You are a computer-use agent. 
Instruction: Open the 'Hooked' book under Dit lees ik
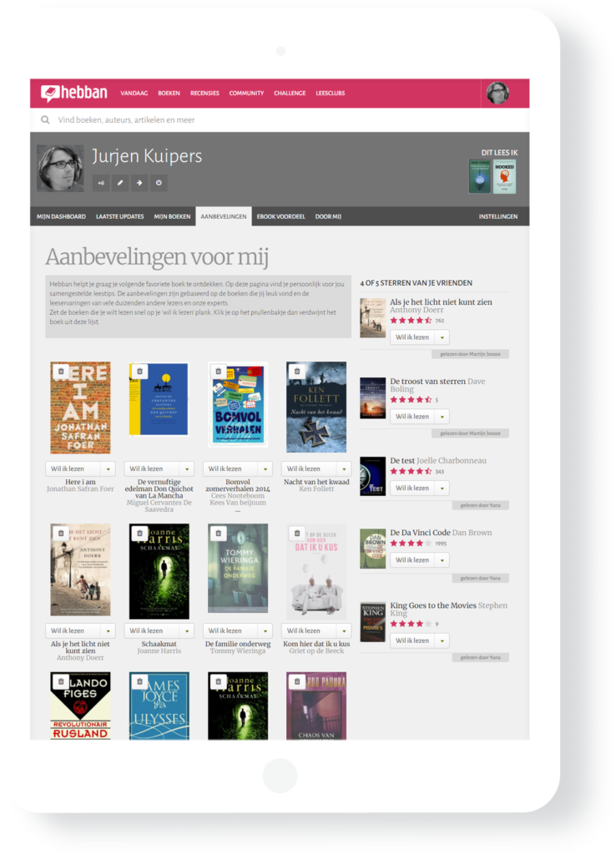pos(504,177)
